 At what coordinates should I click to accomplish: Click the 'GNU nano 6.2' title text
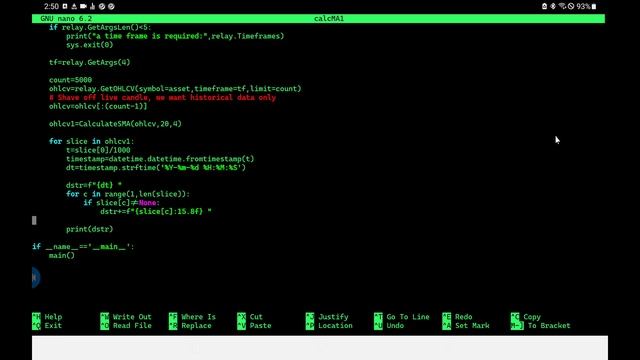pyautogui.click(x=66, y=19)
